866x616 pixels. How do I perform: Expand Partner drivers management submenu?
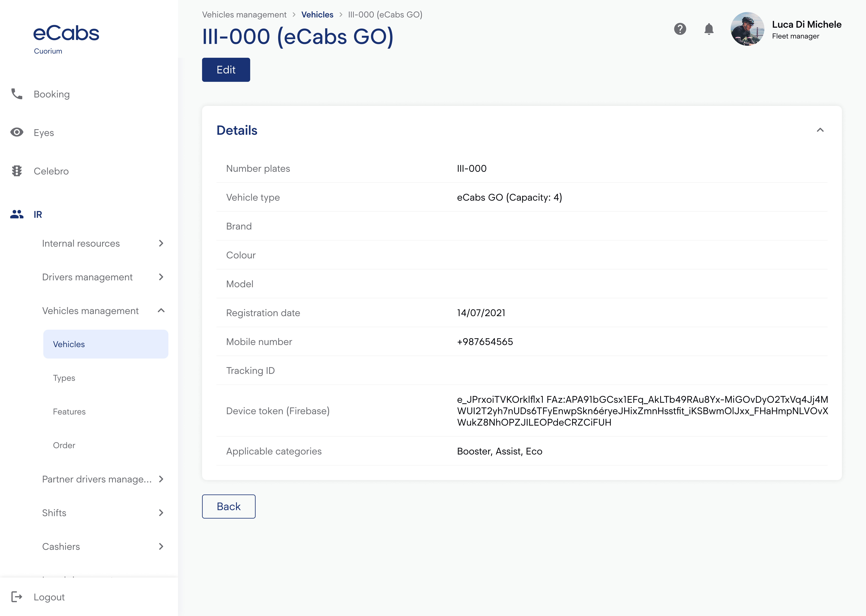pyautogui.click(x=161, y=479)
